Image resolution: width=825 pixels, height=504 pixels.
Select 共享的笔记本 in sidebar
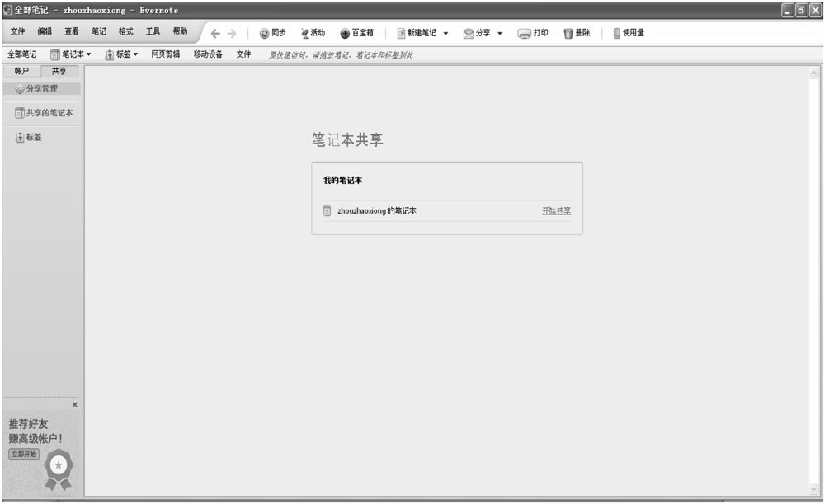click(44, 112)
